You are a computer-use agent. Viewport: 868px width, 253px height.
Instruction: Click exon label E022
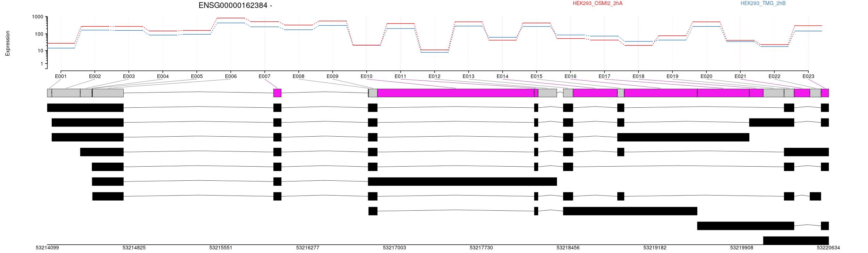coord(774,76)
